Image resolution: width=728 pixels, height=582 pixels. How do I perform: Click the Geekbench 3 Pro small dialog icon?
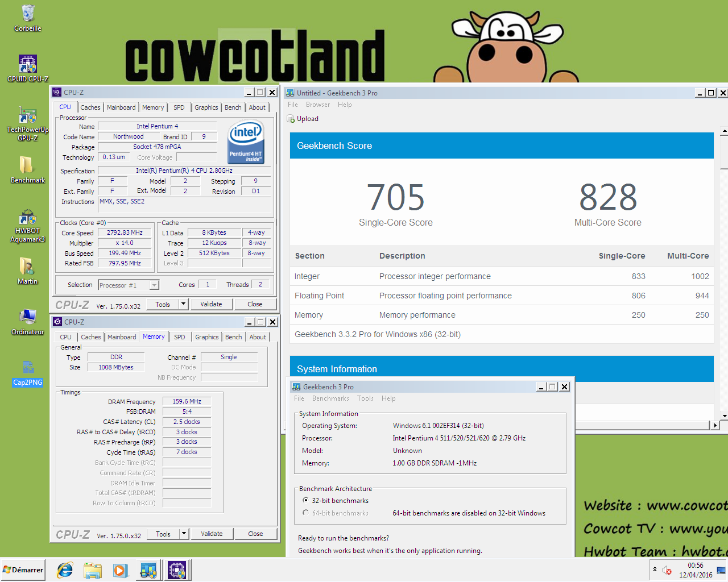[296, 386]
